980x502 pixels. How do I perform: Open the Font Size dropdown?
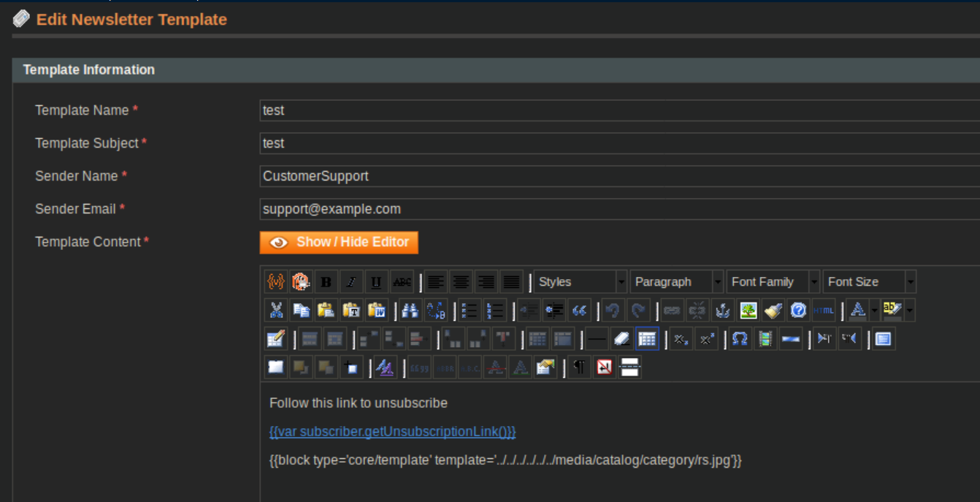click(869, 281)
